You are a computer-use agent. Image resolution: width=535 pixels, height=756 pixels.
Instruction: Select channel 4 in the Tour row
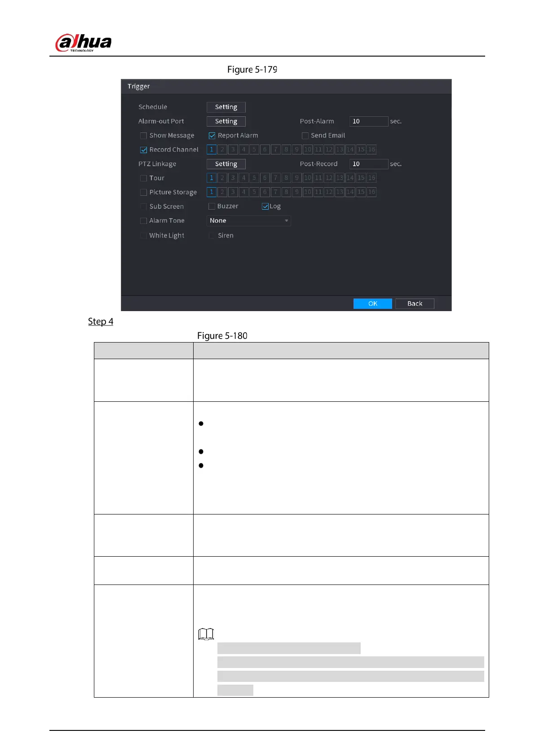point(243,178)
